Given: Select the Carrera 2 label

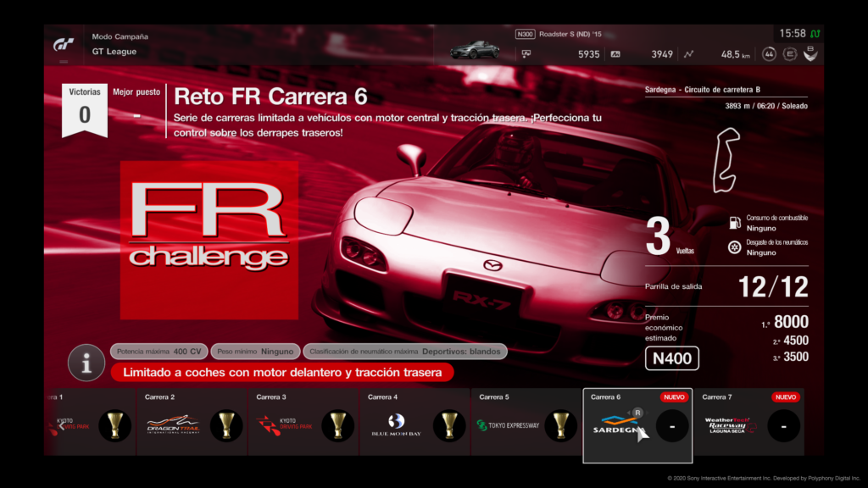Looking at the screenshot, I should (x=159, y=397).
